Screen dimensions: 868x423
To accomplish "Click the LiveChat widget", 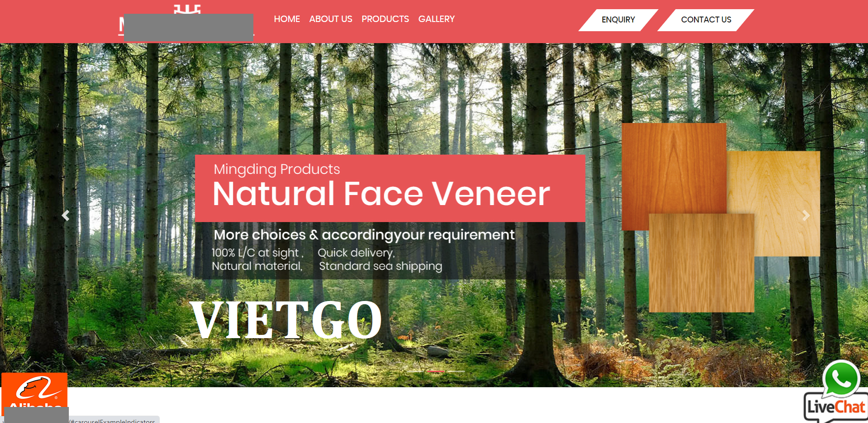I will [836, 406].
